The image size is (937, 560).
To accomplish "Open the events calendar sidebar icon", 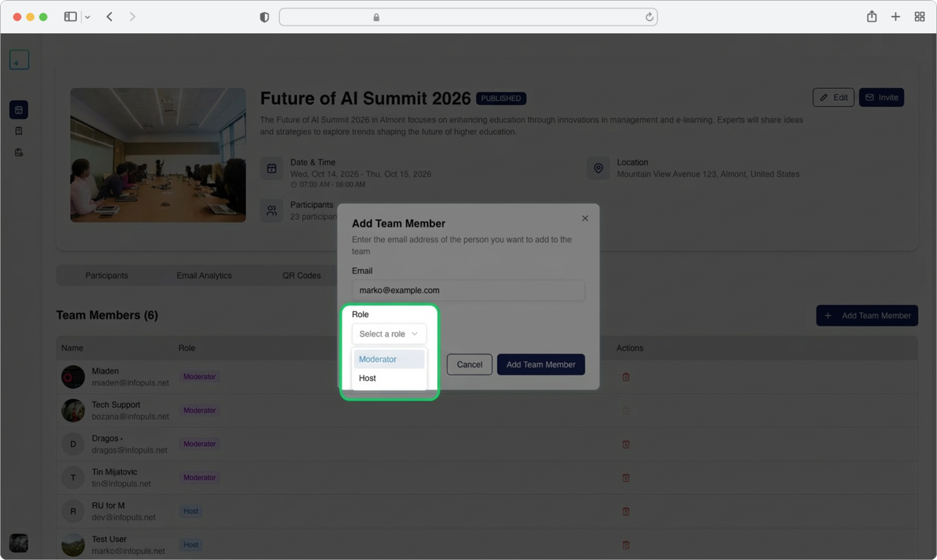I will (19, 109).
